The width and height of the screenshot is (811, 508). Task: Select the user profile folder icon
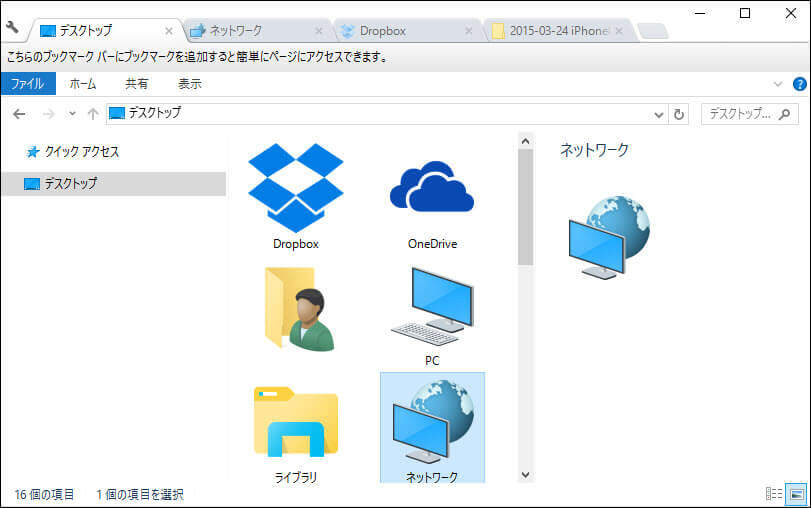click(298, 309)
